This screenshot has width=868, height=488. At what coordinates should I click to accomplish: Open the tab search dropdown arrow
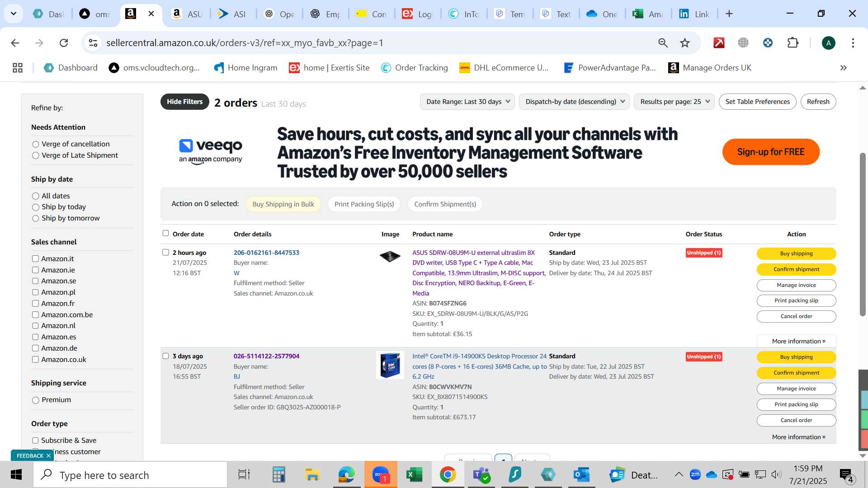pyautogui.click(x=14, y=14)
